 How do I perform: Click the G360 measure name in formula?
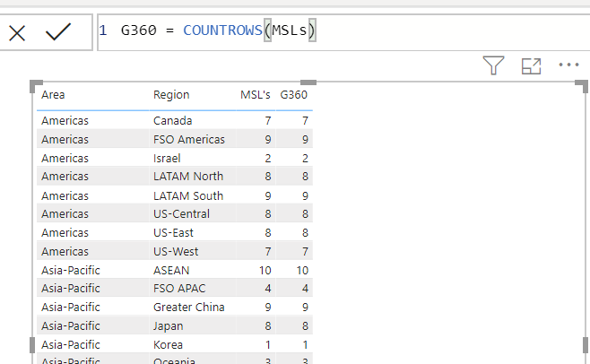click(x=138, y=30)
